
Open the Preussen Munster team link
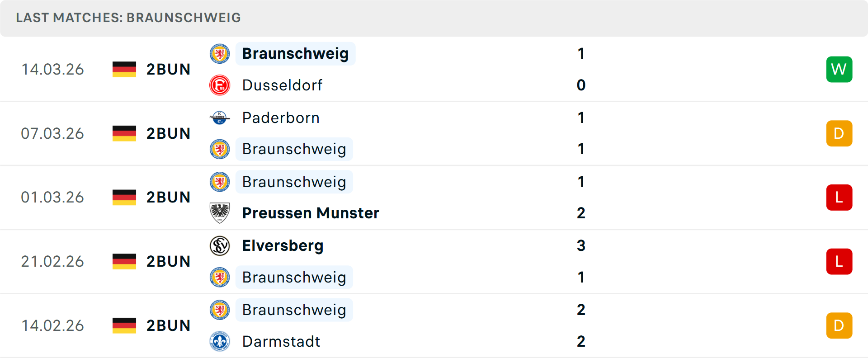tap(311, 213)
